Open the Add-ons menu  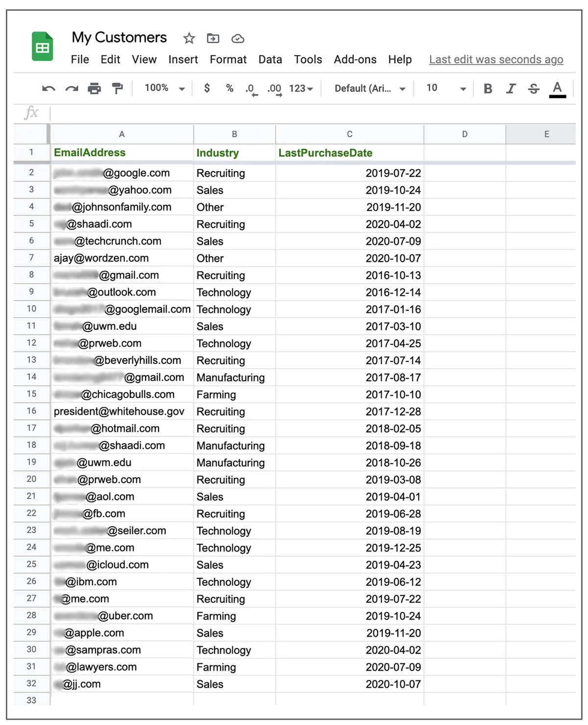(355, 60)
